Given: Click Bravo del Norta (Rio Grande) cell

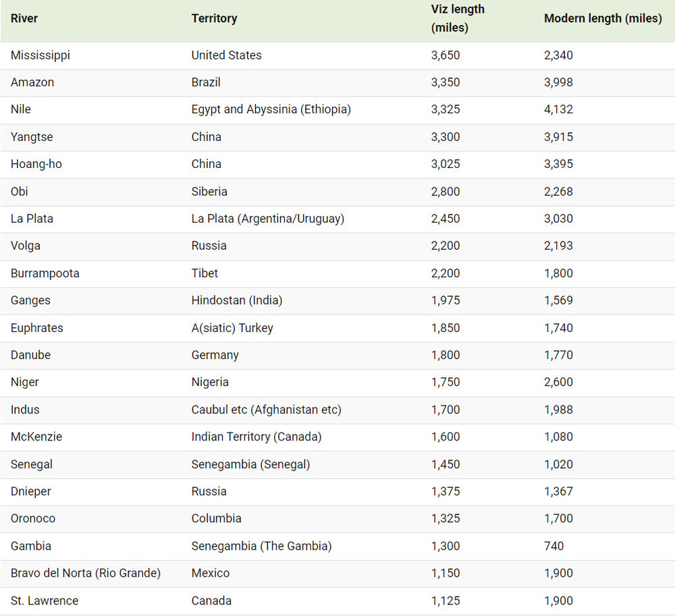Looking at the screenshot, I should [x=86, y=573].
